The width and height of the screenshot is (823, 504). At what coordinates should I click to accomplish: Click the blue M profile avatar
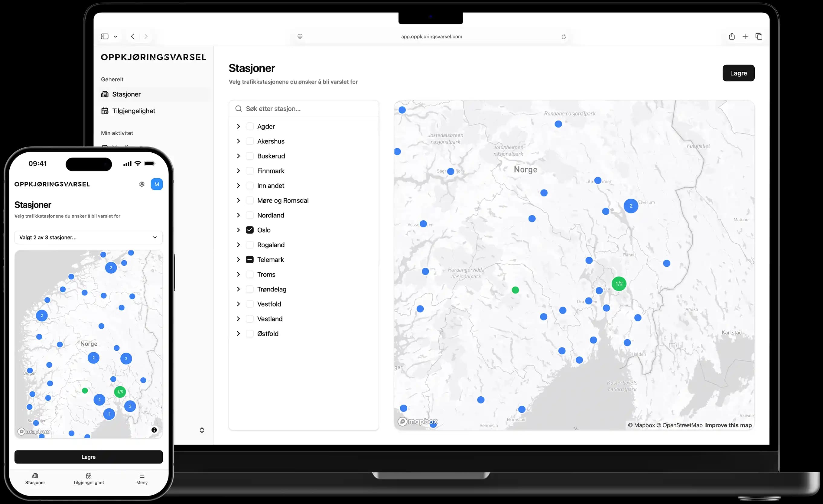point(157,184)
